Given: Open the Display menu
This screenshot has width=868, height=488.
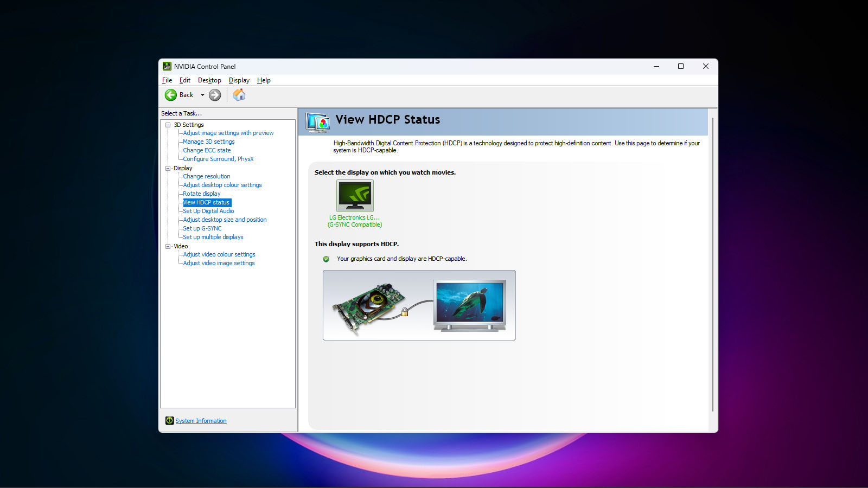Looking at the screenshot, I should tap(239, 80).
